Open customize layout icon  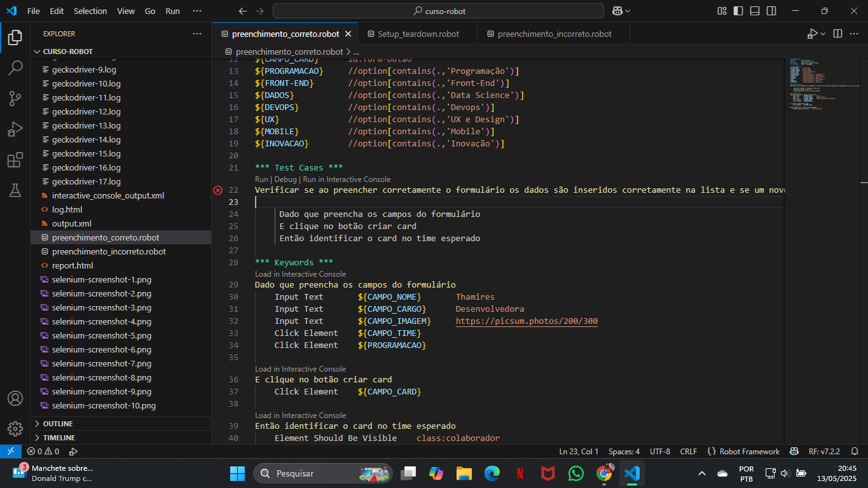722,11
